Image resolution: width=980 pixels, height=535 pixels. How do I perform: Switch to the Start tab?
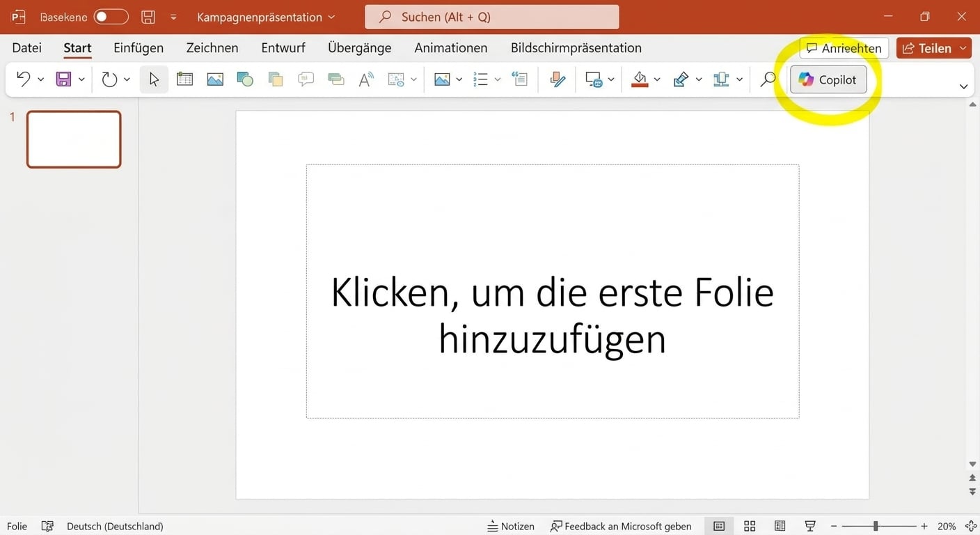(77, 47)
